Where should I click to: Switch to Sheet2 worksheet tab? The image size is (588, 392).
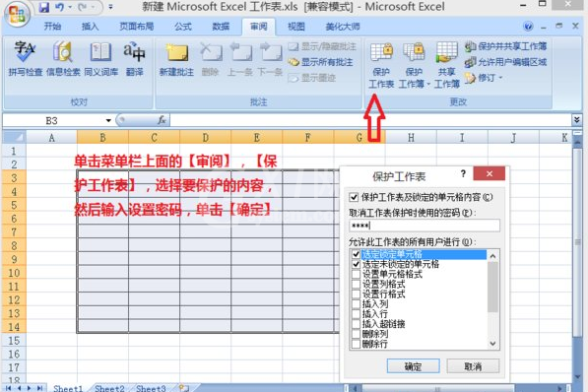coord(109,388)
